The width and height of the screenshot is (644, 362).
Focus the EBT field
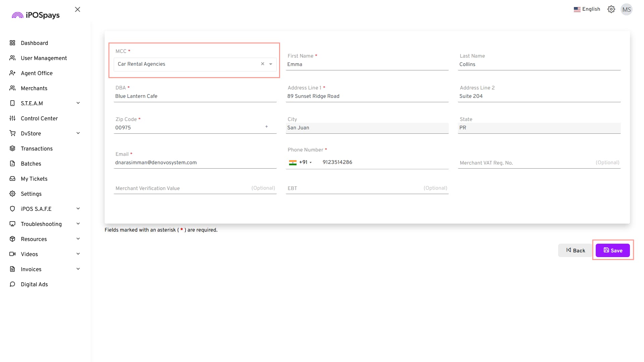coord(367,188)
